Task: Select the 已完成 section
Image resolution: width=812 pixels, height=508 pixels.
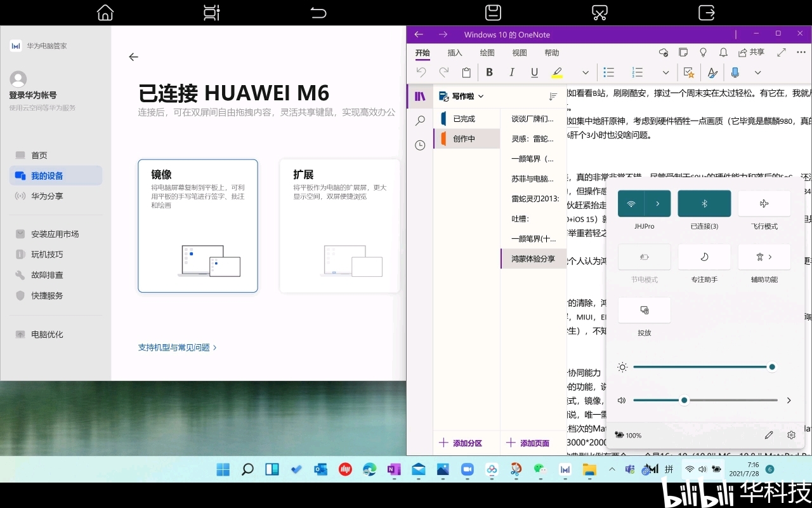Action: 466,119
